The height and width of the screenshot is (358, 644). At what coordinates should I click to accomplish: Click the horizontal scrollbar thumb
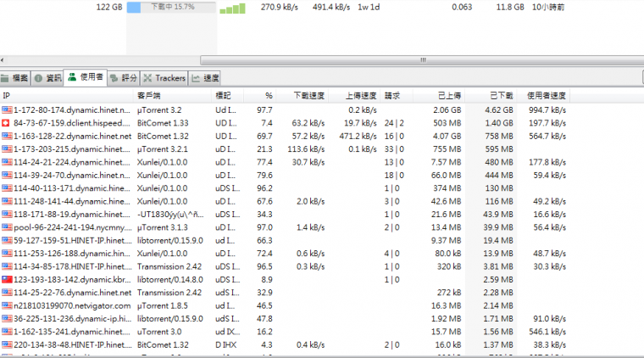click(x=422, y=60)
